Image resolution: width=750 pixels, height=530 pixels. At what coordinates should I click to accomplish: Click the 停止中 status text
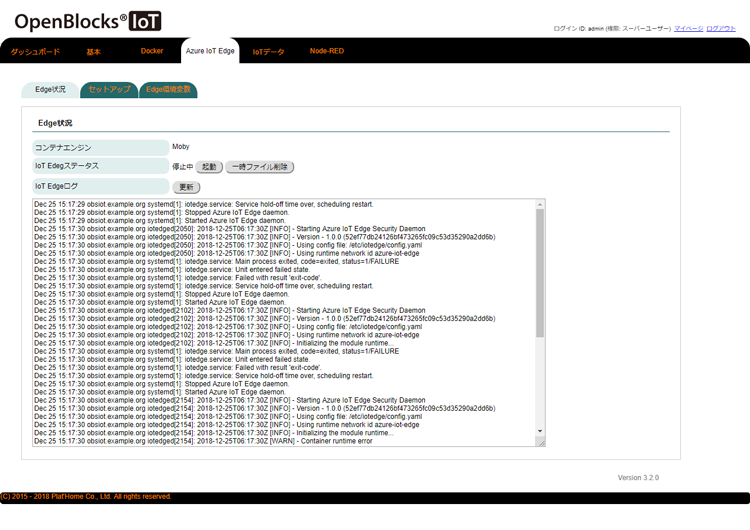182,167
